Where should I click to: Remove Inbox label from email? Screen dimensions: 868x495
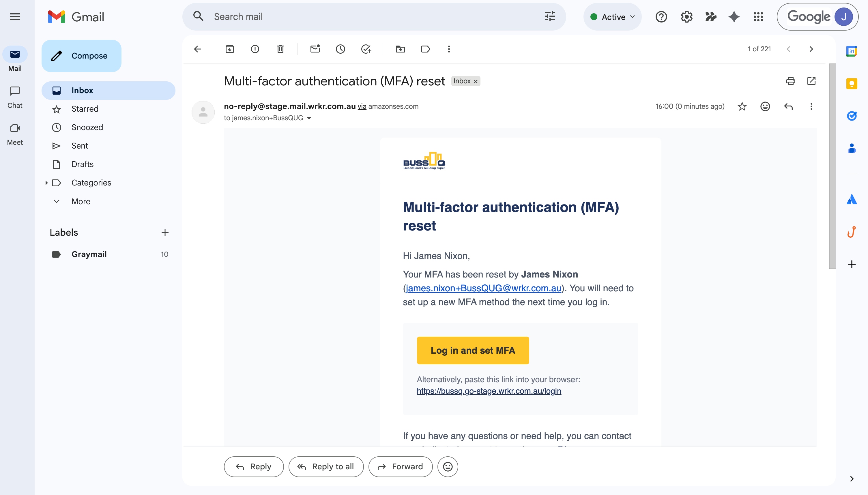(x=475, y=81)
